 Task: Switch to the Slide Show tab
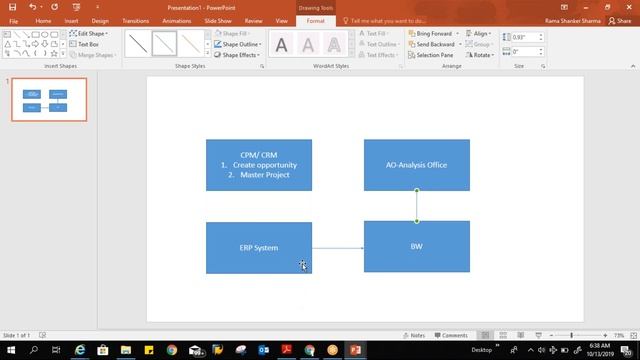tap(218, 21)
